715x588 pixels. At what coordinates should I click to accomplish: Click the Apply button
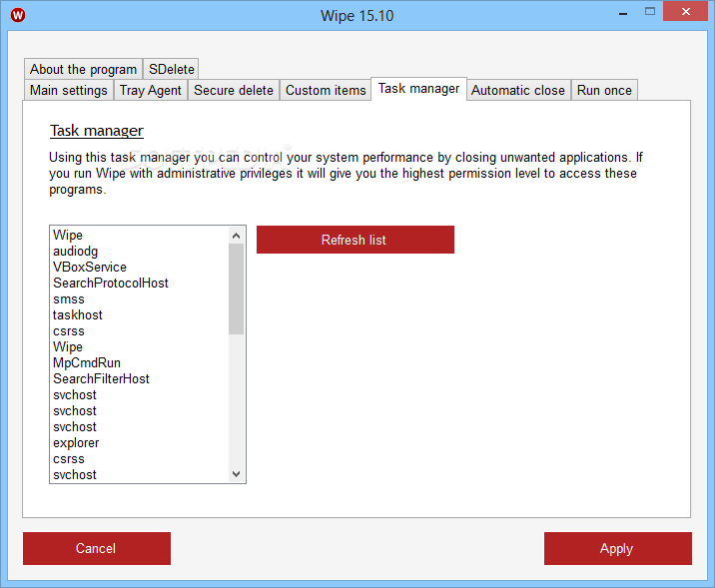pyautogui.click(x=618, y=548)
